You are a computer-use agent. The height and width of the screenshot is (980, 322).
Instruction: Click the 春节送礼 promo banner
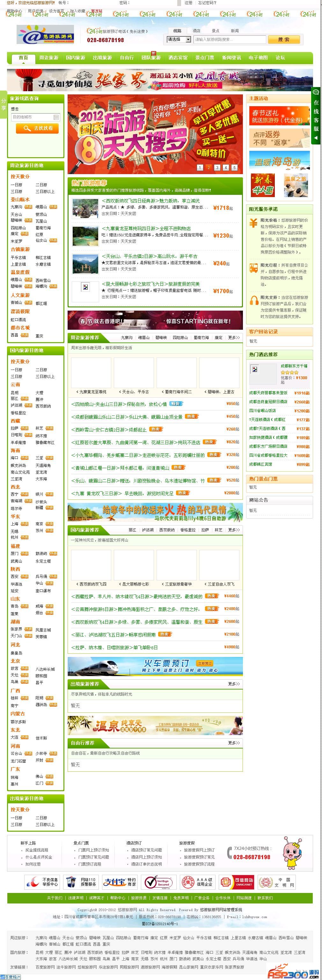click(279, 116)
